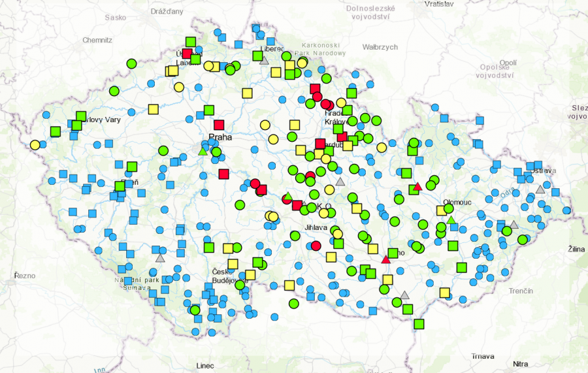Click the green triangle marker below Praha
This screenshot has height=373, width=588.
coord(203,152)
